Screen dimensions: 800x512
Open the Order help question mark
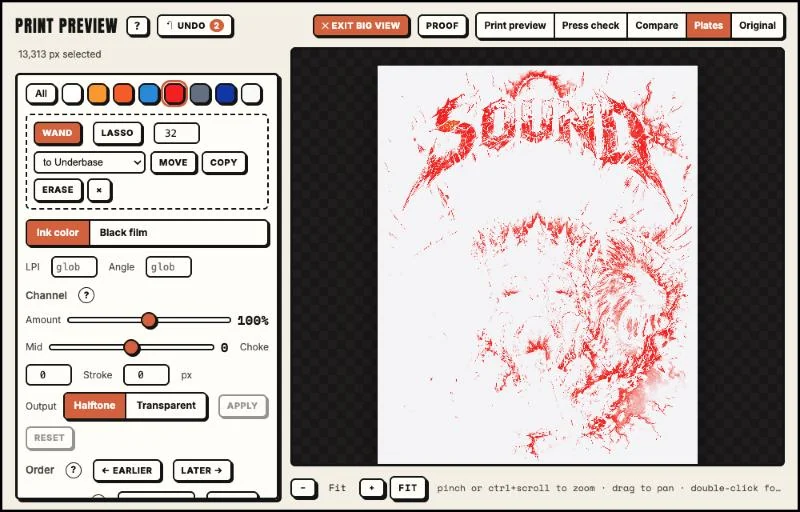tap(73, 470)
